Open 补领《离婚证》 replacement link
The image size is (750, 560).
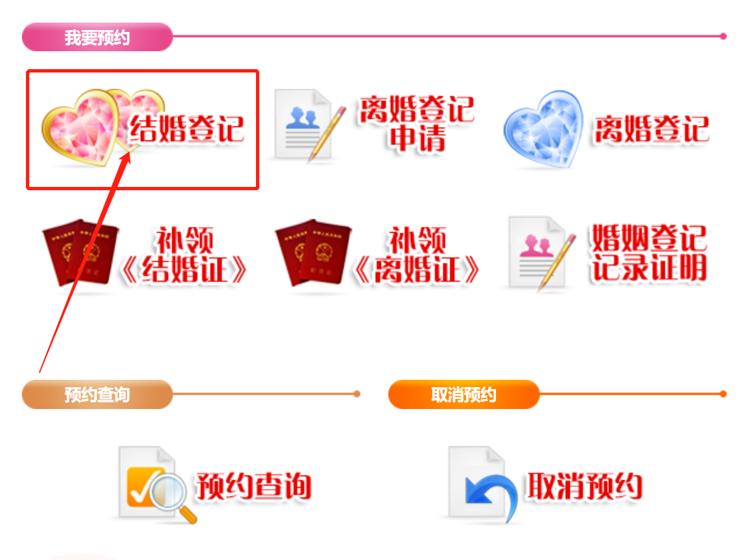tap(416, 255)
